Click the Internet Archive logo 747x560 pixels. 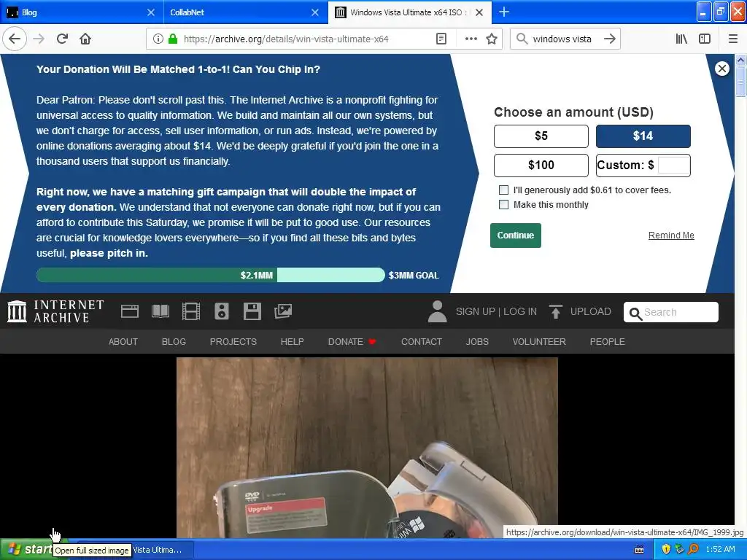pos(55,311)
